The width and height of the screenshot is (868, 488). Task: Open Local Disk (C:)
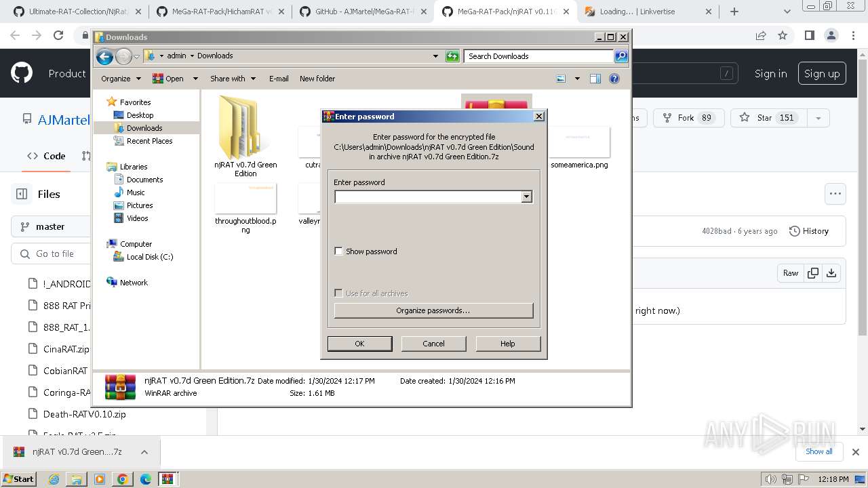[x=149, y=257]
